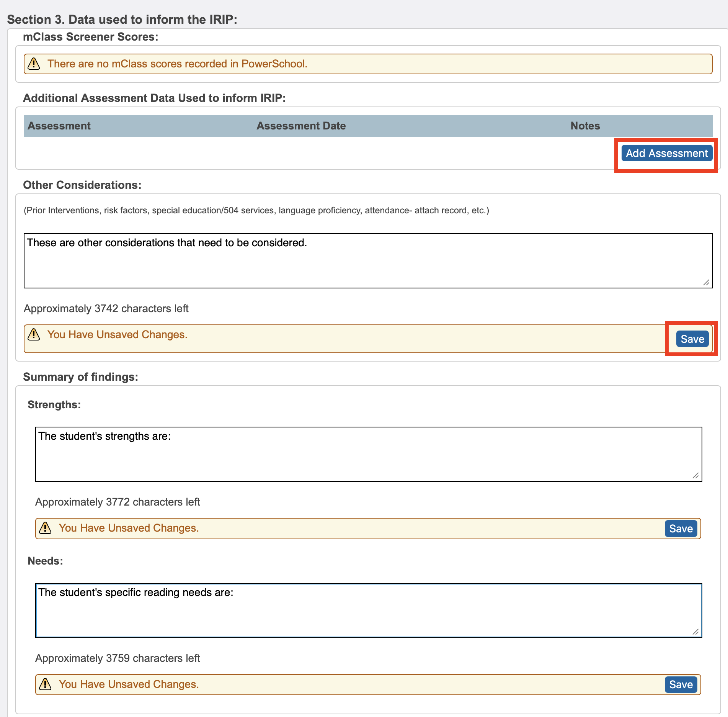Viewport: 728px width, 717px height.
Task: Click the warning icon next to mClass scores message
Action: pyautogui.click(x=34, y=64)
